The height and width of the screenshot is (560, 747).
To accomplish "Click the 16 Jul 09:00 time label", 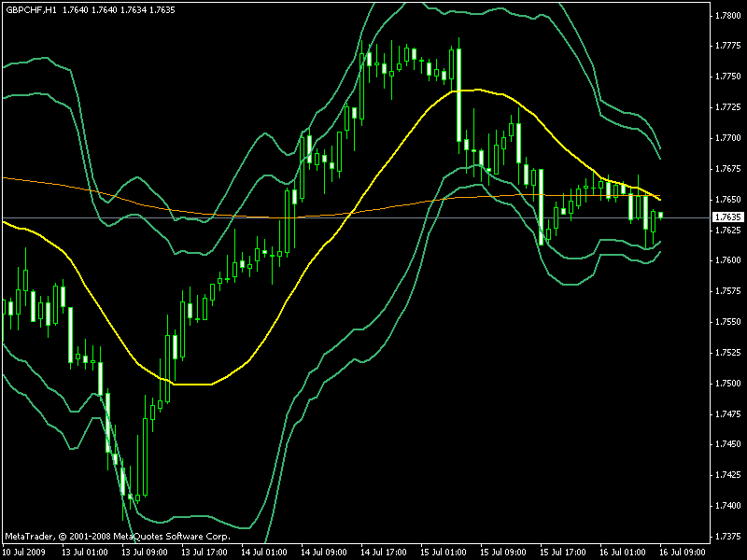I will [683, 553].
